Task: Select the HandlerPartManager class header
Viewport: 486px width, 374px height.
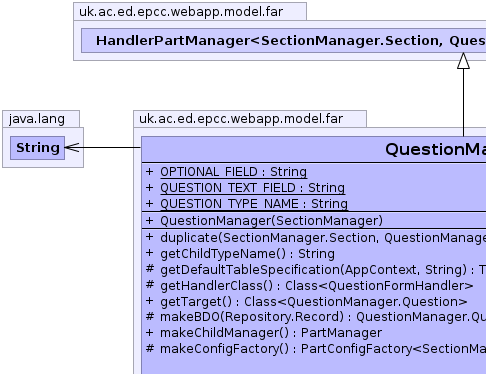Action: pos(284,41)
